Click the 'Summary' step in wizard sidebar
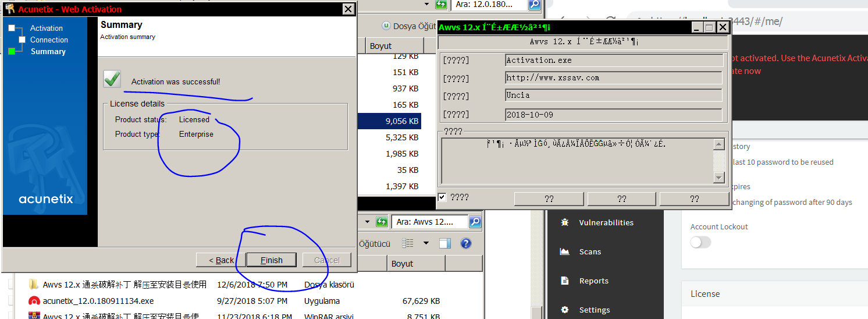The height and width of the screenshot is (319, 868). point(48,51)
